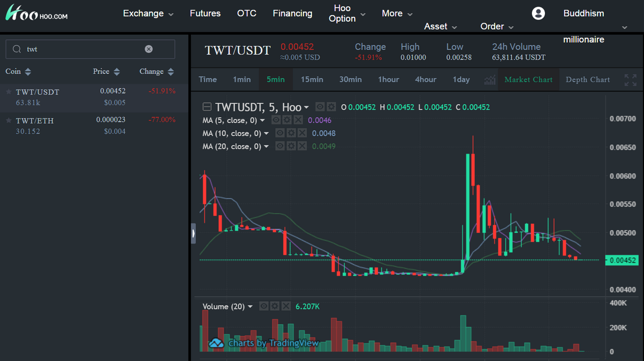Open Volume indicator settings gear

[x=275, y=306]
